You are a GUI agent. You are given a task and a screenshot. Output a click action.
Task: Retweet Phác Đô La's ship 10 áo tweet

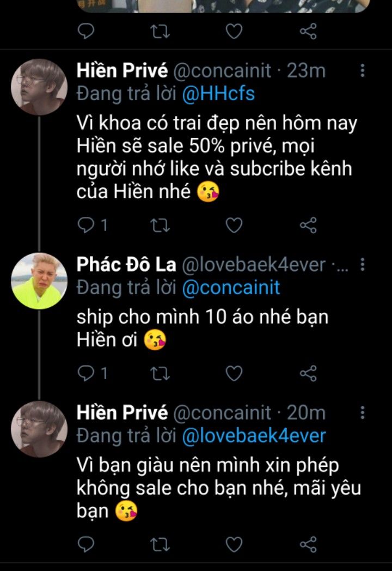(x=160, y=373)
